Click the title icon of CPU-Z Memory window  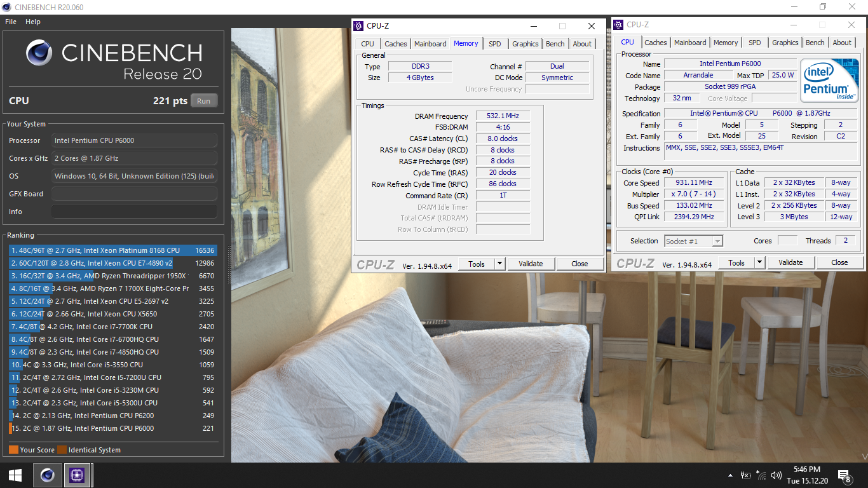pos(359,26)
